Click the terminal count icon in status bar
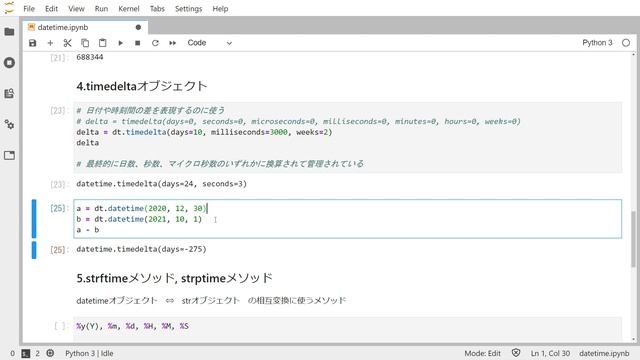The height and width of the screenshot is (360, 640). tap(26, 353)
